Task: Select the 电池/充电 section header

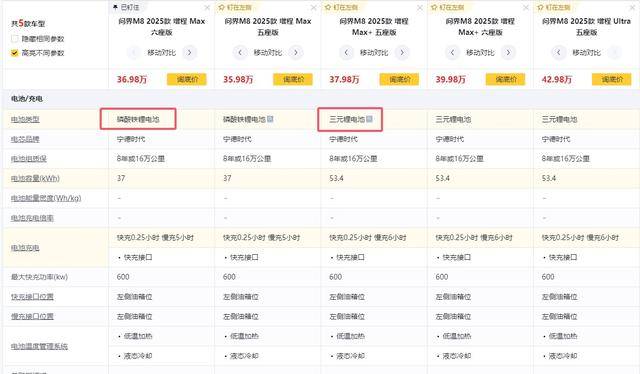Action: (x=27, y=98)
